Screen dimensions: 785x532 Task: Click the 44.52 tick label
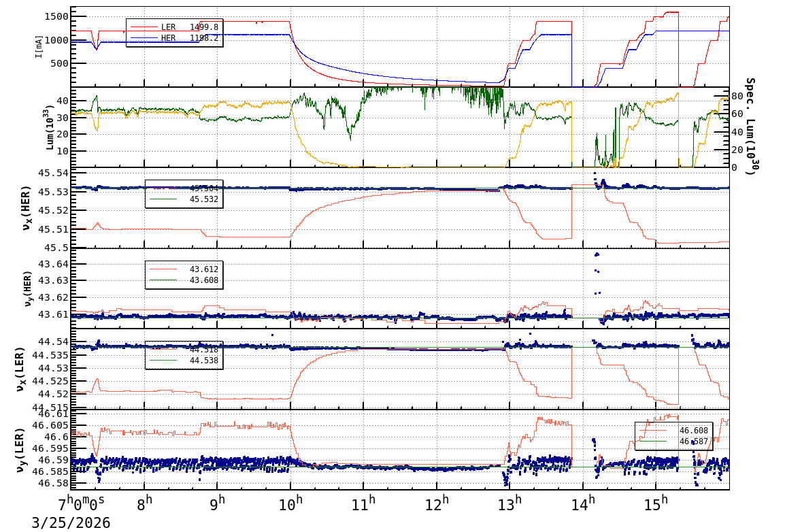tap(54, 394)
